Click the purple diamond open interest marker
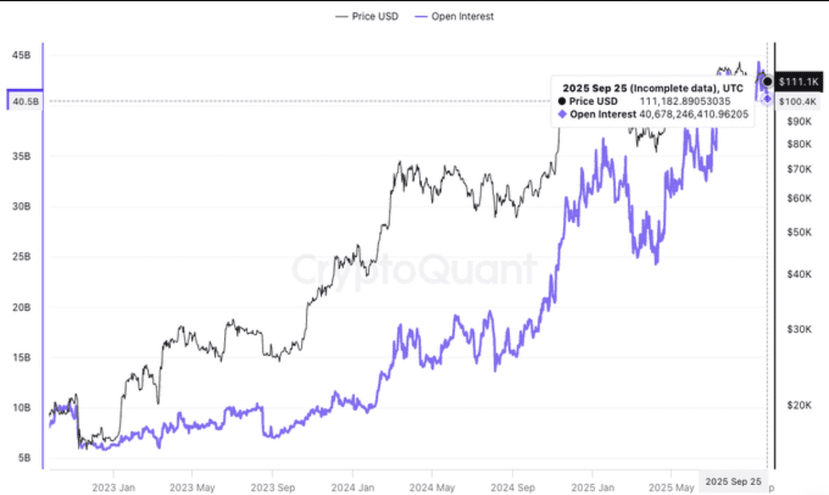The width and height of the screenshot is (829, 495). pyautogui.click(x=767, y=98)
